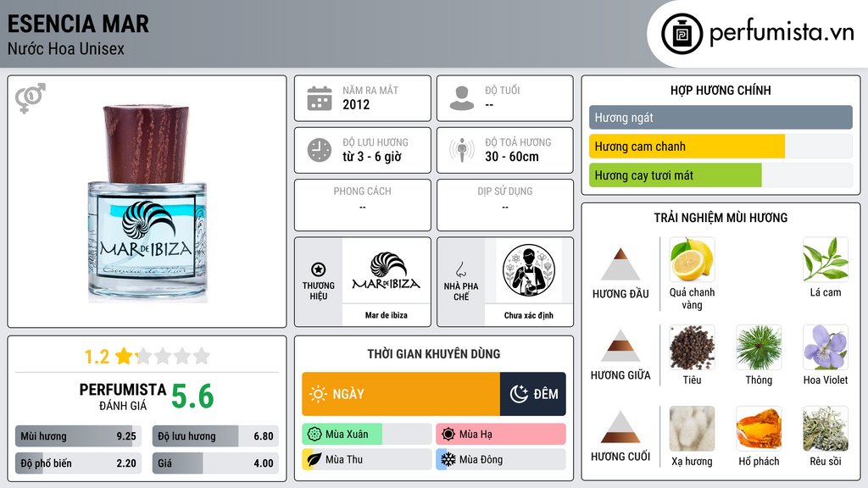
Task: Click the filled gold rating star
Action: point(124,356)
